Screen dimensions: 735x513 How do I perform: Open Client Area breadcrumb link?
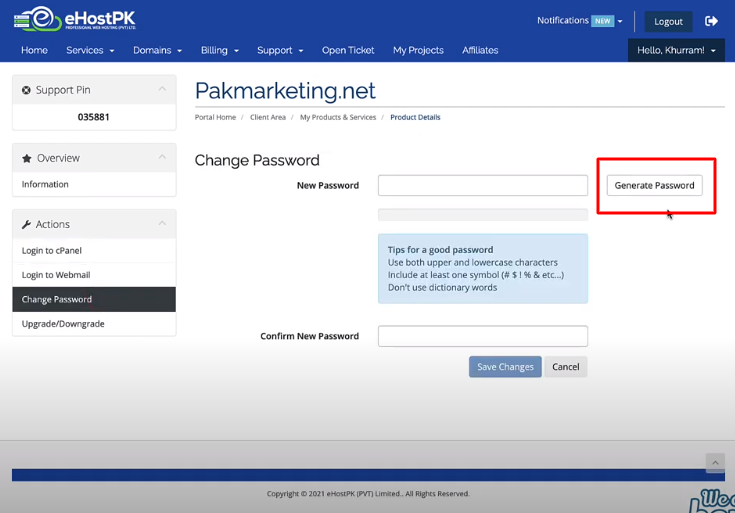268,117
